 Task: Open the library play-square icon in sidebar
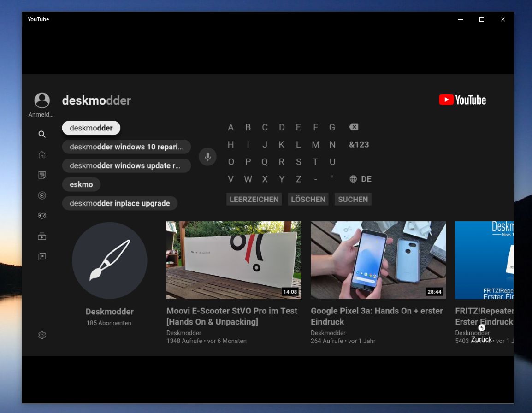[42, 257]
